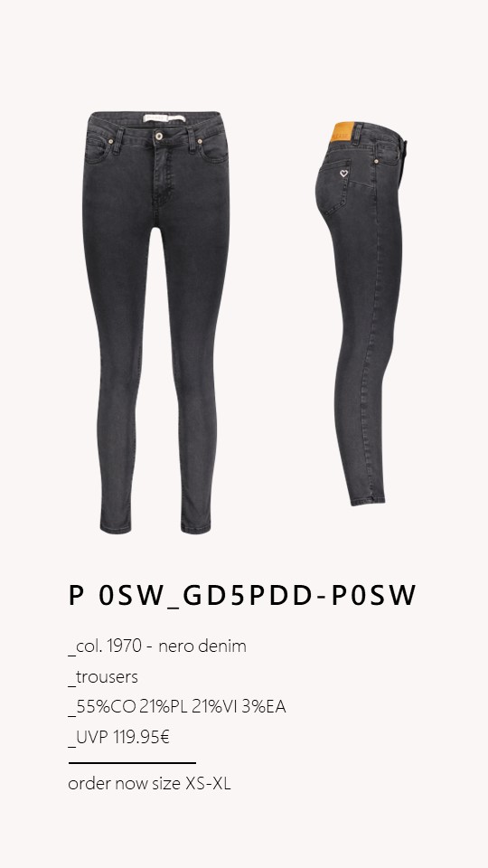Screen dimensions: 488x868
Task: Click the col. 1970 nero denim line
Action: coord(157,646)
